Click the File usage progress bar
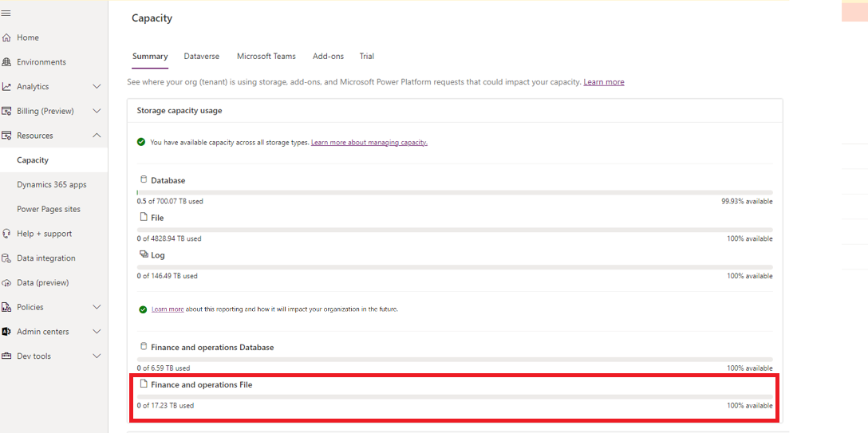 point(455,230)
